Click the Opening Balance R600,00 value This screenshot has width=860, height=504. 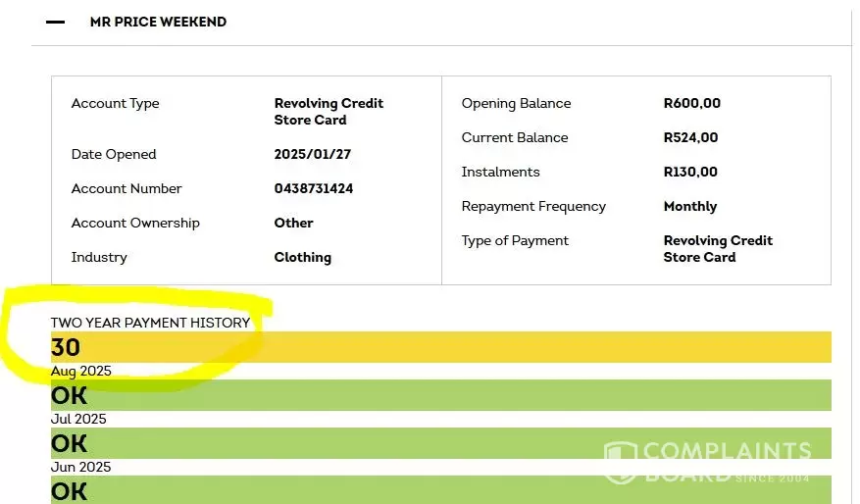[x=692, y=103]
